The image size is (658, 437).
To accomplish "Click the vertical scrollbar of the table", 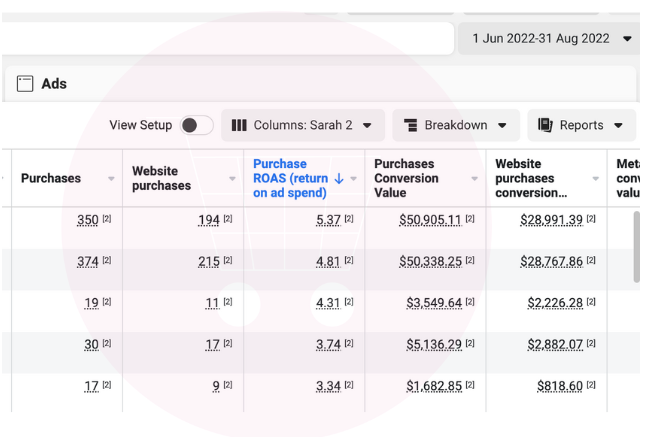I will coord(637,245).
